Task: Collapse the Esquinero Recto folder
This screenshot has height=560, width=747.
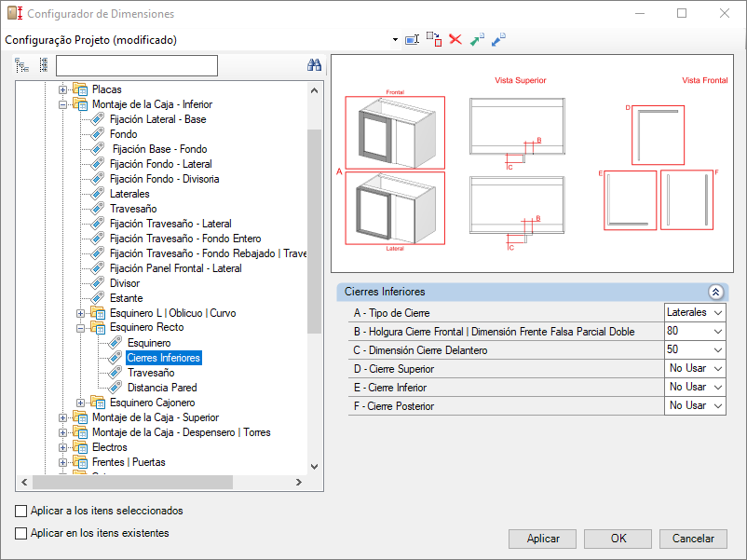Action: (80, 328)
